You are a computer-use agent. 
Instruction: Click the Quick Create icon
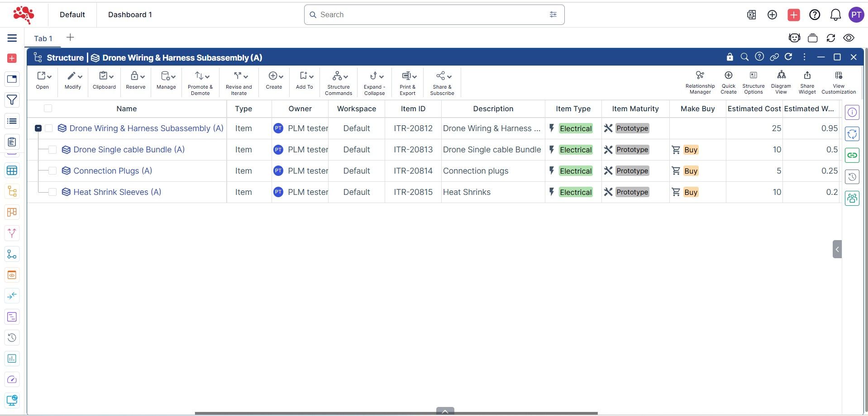tap(728, 82)
